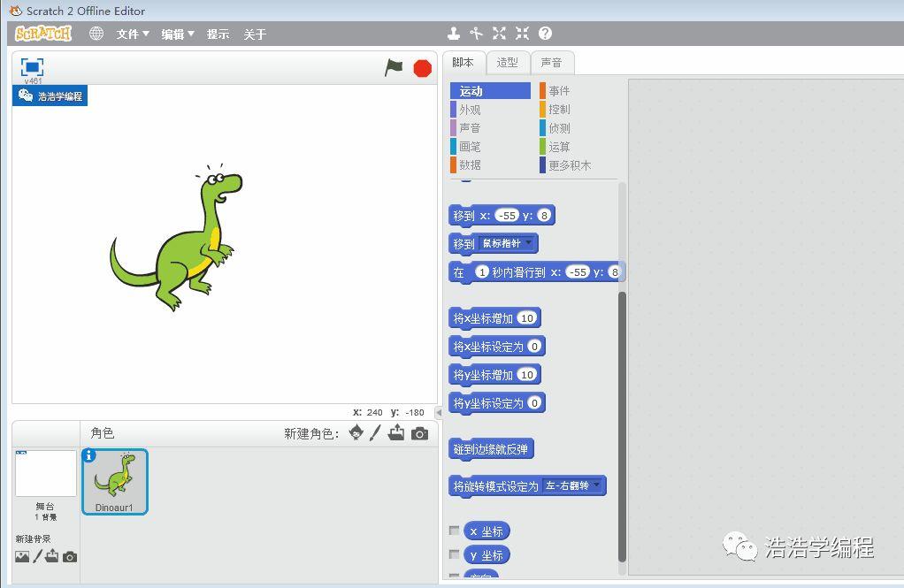This screenshot has width=904, height=588.
Task: Click the blocks palette vertical scrollbar
Action: 622,424
